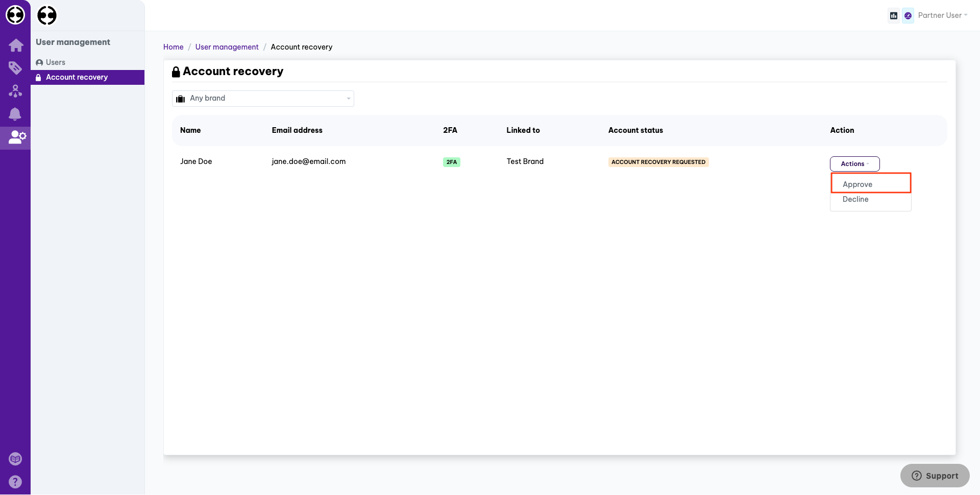
Task: Click the Account recovery breadcrumb text
Action: pyautogui.click(x=302, y=47)
